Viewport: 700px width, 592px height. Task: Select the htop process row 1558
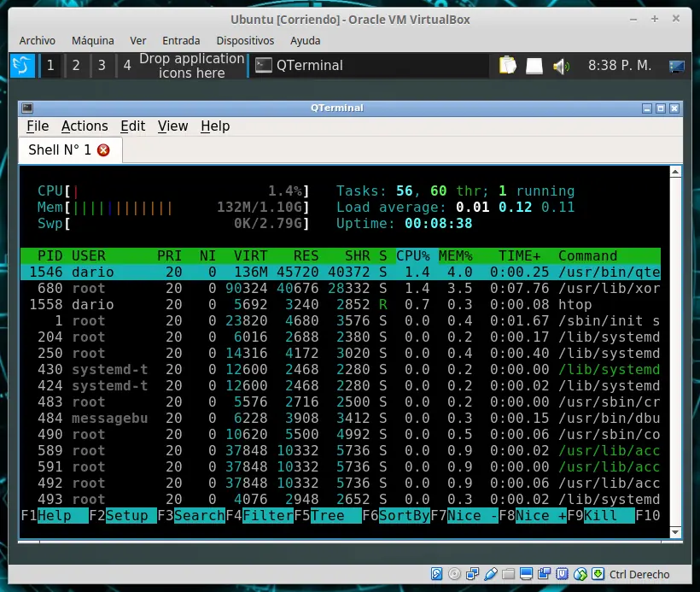click(341, 305)
